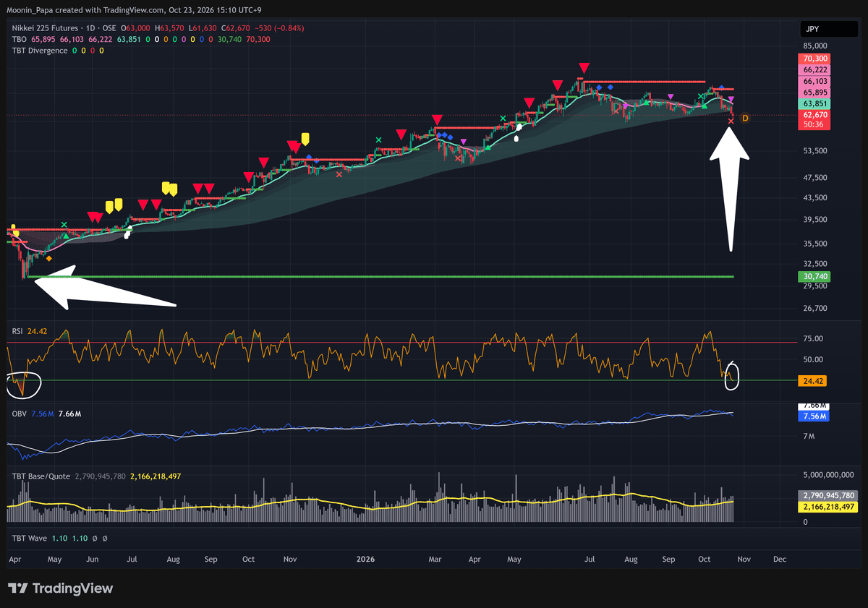Click the red 70,300 price-axis label
This screenshot has width=868, height=608.
point(814,59)
